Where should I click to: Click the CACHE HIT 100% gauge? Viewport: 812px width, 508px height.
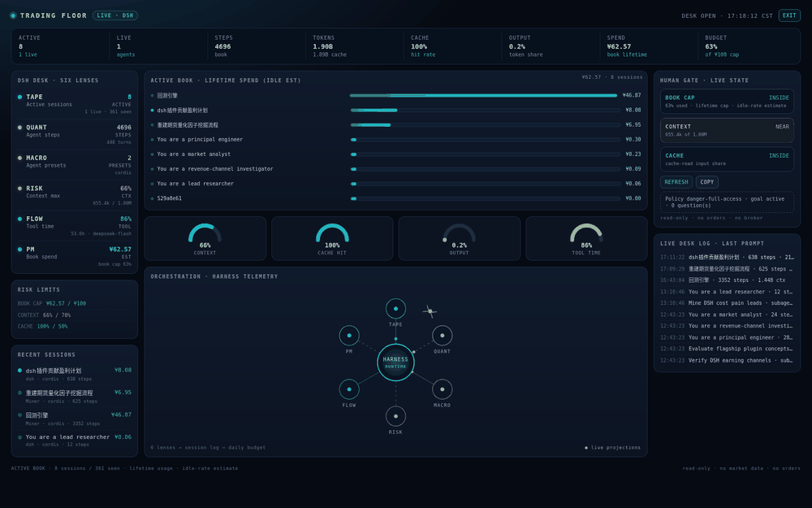tap(332, 238)
